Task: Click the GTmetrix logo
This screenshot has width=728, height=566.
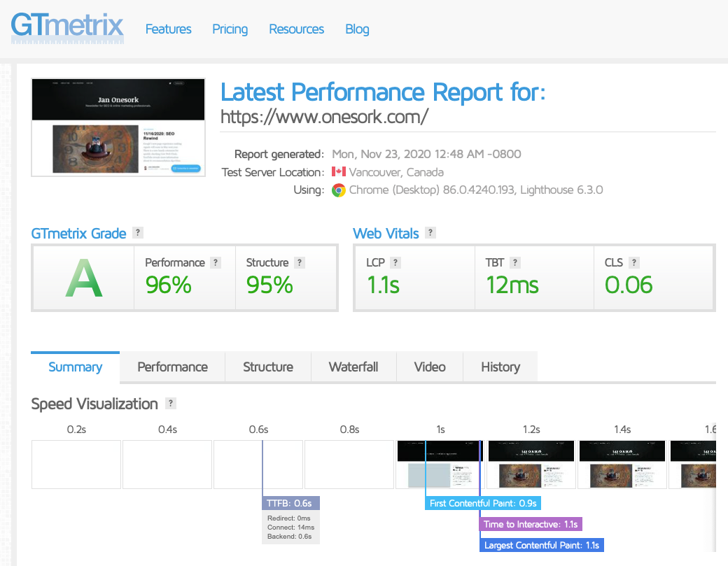Action: pos(67,28)
